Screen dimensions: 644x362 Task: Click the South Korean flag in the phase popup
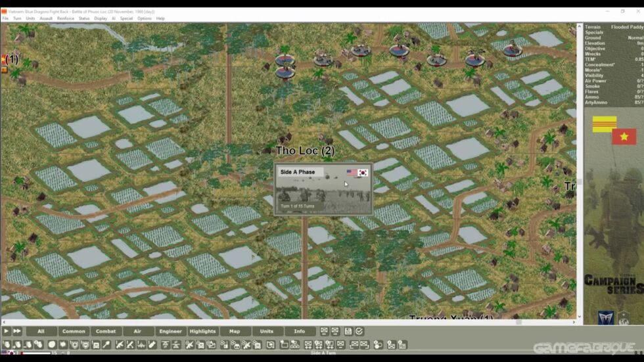tap(363, 173)
